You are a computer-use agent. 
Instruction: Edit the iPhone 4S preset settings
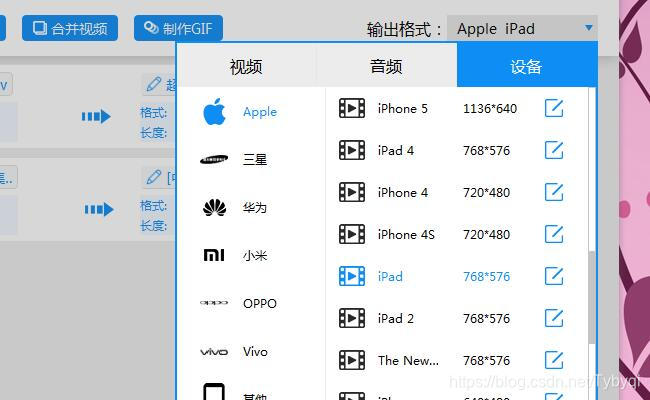tap(554, 234)
